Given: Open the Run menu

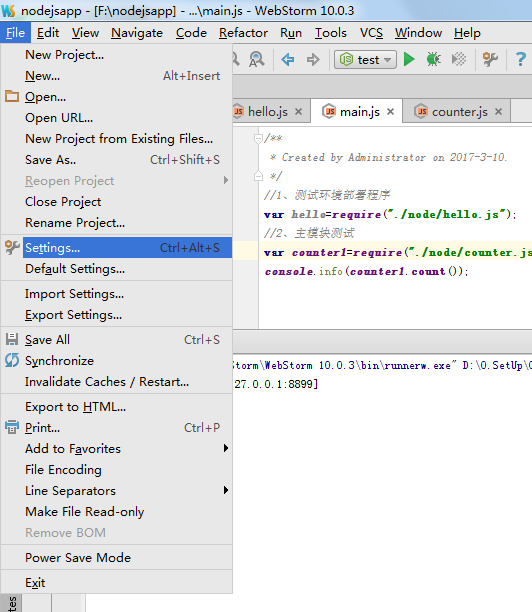Looking at the screenshot, I should pyautogui.click(x=291, y=33).
